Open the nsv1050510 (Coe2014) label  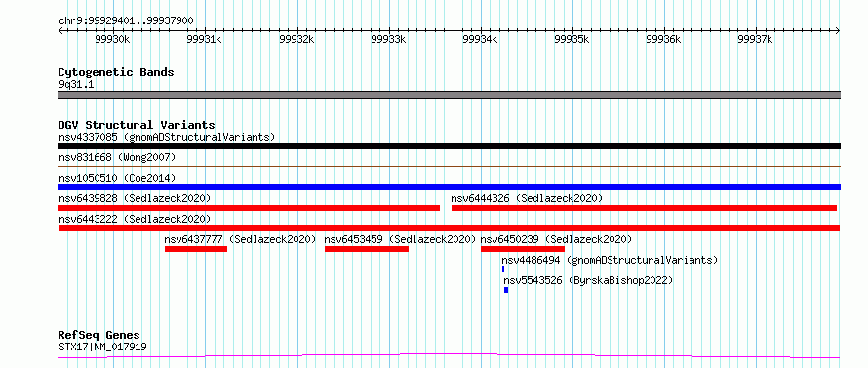(x=117, y=178)
